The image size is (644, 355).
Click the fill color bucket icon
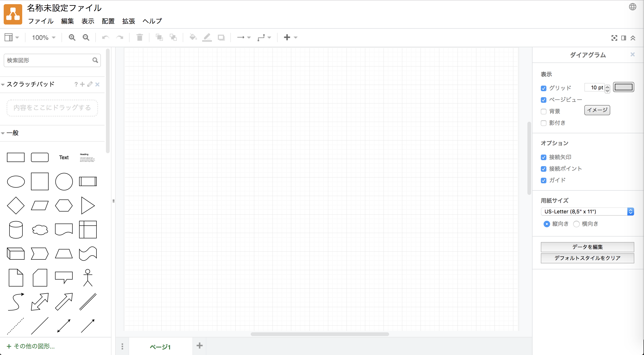[193, 37]
